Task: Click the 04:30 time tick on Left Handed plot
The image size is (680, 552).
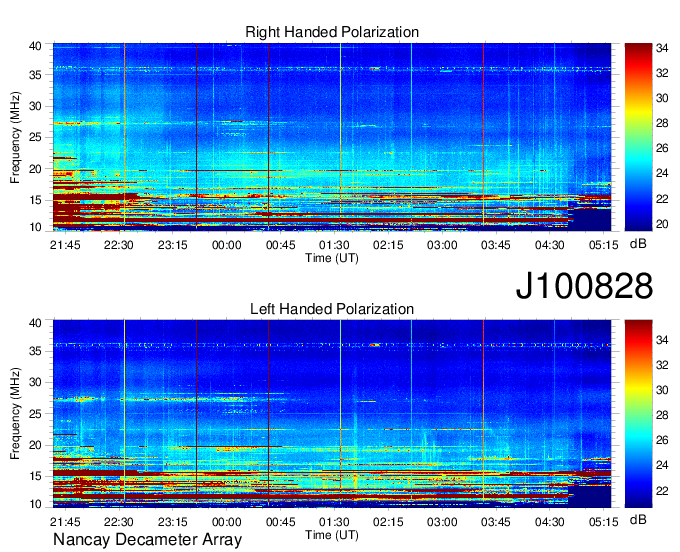Action: click(549, 522)
